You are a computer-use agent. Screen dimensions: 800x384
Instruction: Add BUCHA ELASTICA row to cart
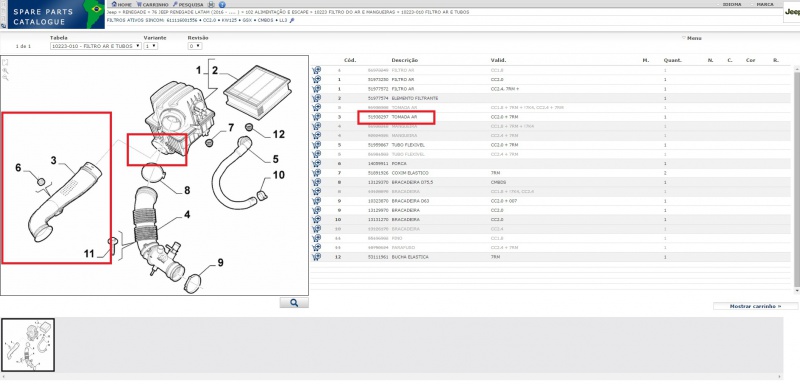(x=316, y=257)
